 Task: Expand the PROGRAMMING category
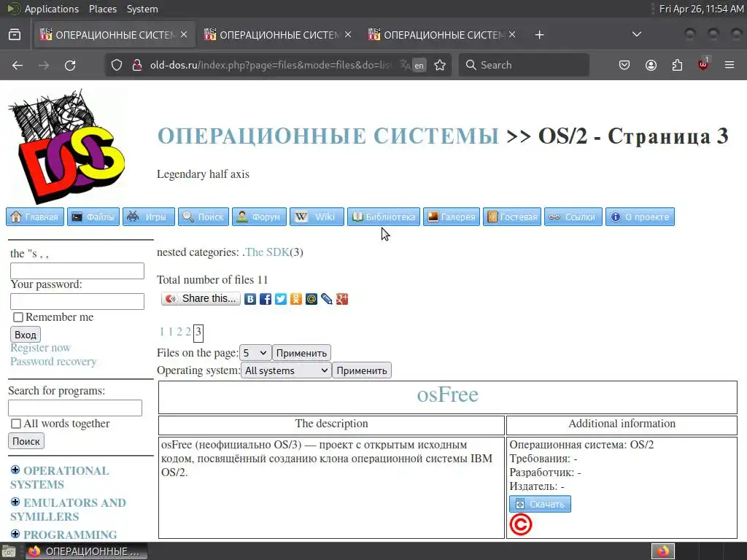click(15, 534)
